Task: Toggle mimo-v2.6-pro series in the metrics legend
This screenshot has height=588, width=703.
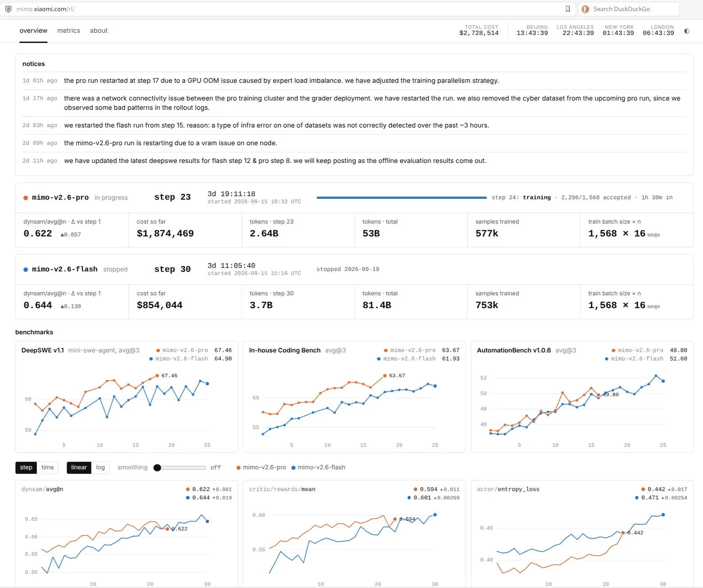Action: 261,468
